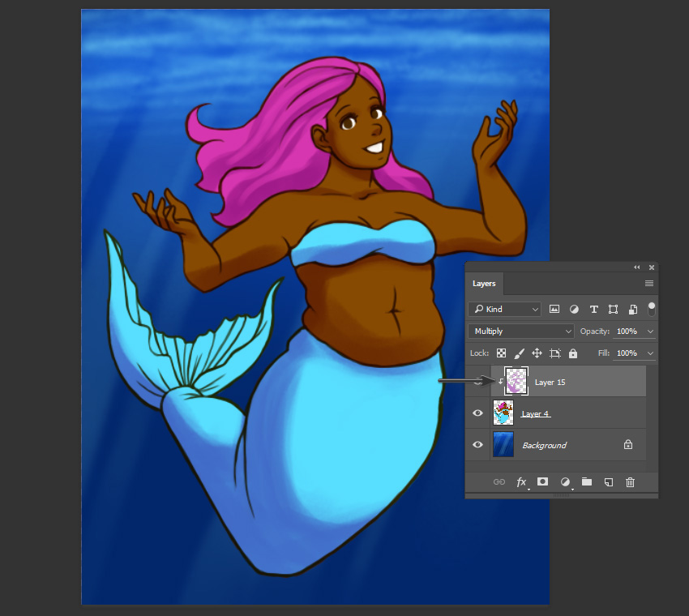Expand the Opacity slider arrow
Image resolution: width=689 pixels, height=616 pixels.
click(650, 332)
